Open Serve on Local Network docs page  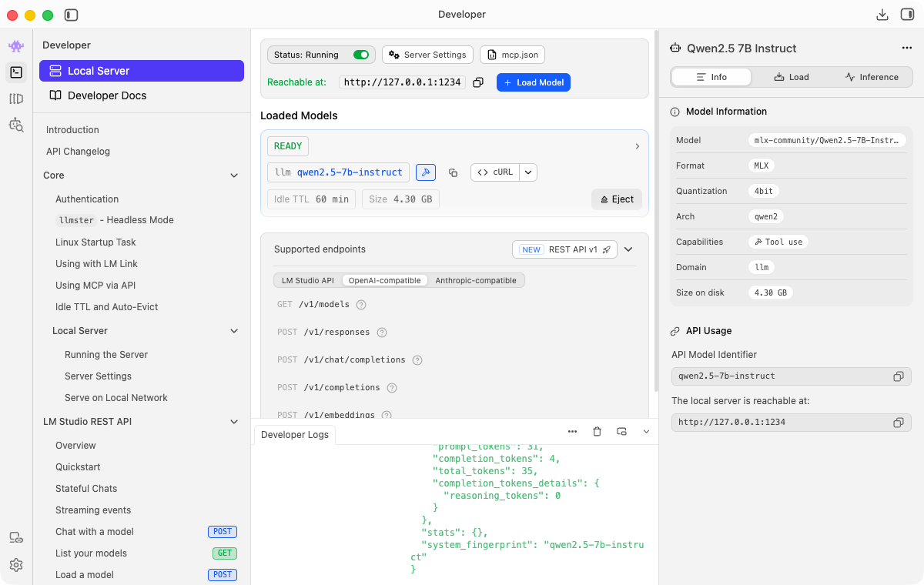[116, 398]
